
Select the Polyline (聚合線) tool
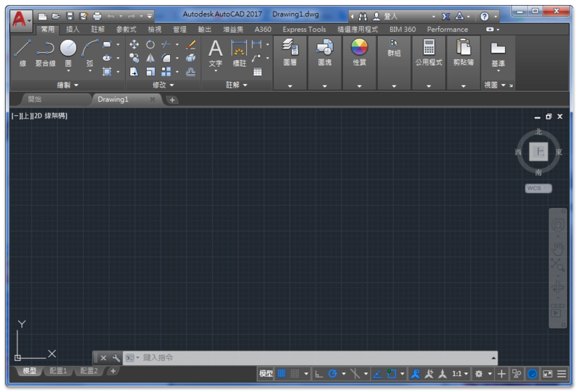coord(46,53)
